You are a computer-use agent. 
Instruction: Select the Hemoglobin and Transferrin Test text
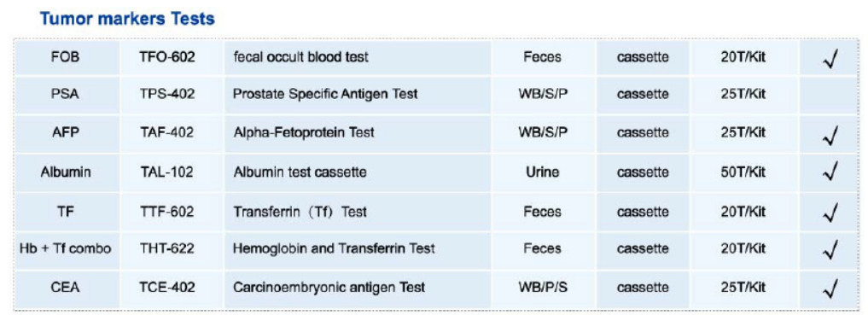coord(334,249)
